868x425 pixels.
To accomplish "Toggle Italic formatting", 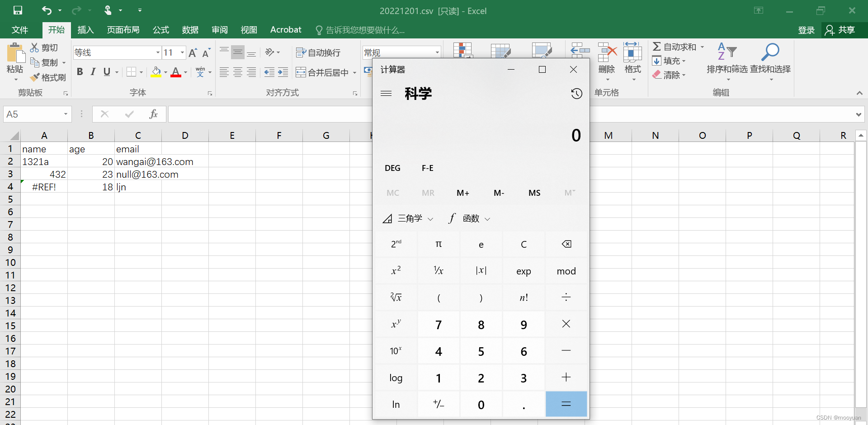I will pyautogui.click(x=93, y=72).
